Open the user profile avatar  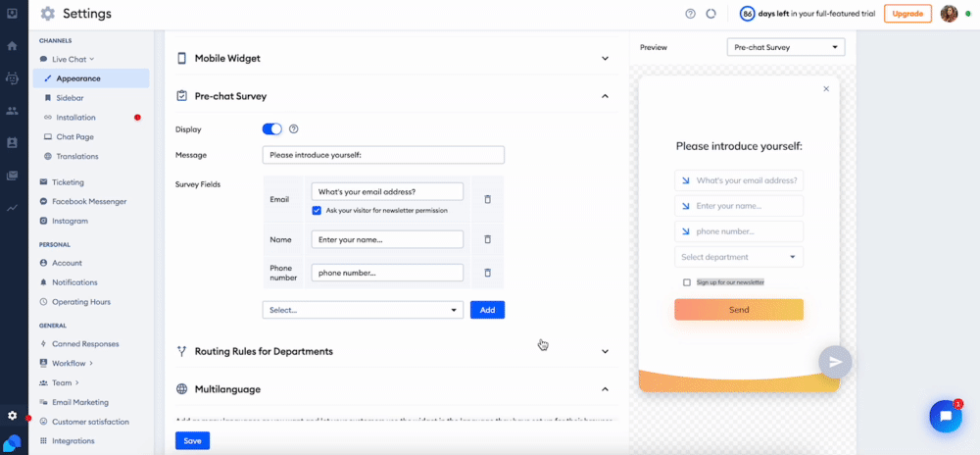pyautogui.click(x=949, y=14)
